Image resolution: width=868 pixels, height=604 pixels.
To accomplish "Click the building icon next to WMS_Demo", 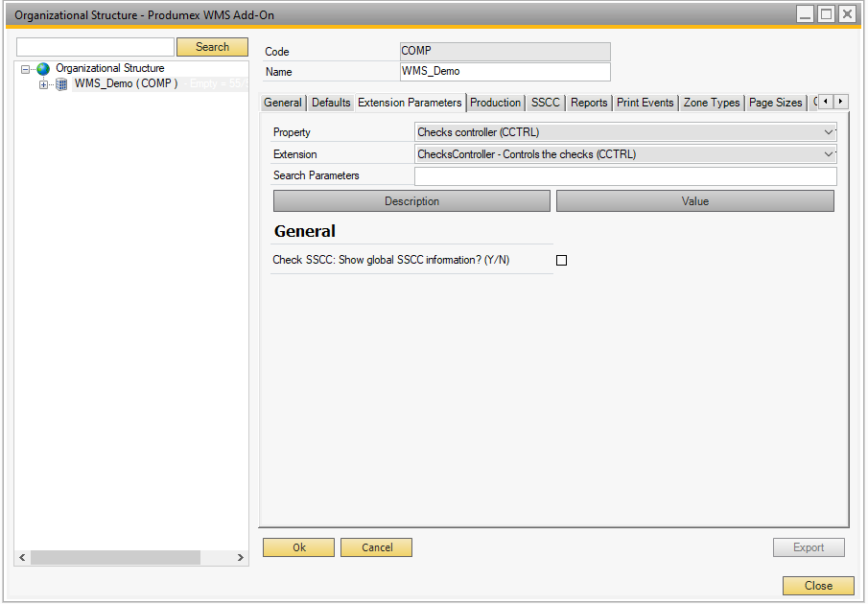I will click(61, 84).
